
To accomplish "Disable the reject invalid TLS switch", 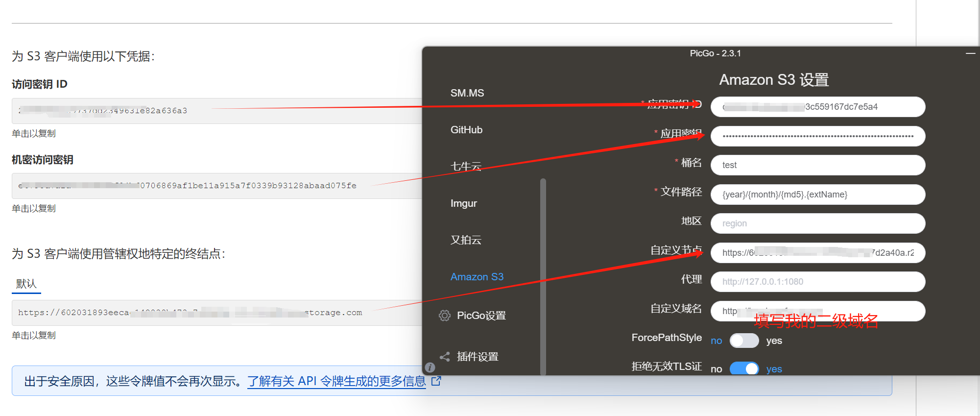I will click(744, 369).
